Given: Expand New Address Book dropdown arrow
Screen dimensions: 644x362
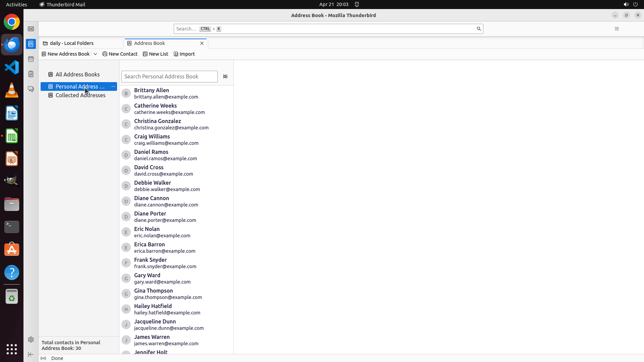Looking at the screenshot, I should tap(95, 54).
